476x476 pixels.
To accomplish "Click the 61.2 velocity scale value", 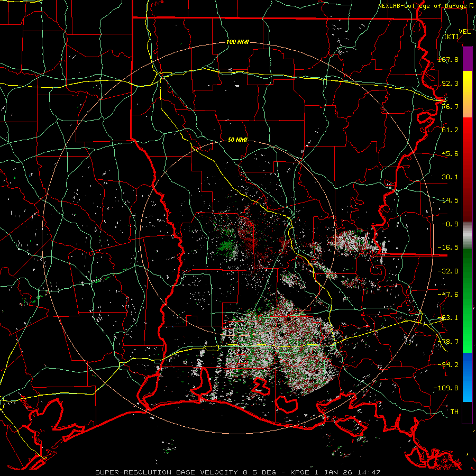I will (x=450, y=130).
